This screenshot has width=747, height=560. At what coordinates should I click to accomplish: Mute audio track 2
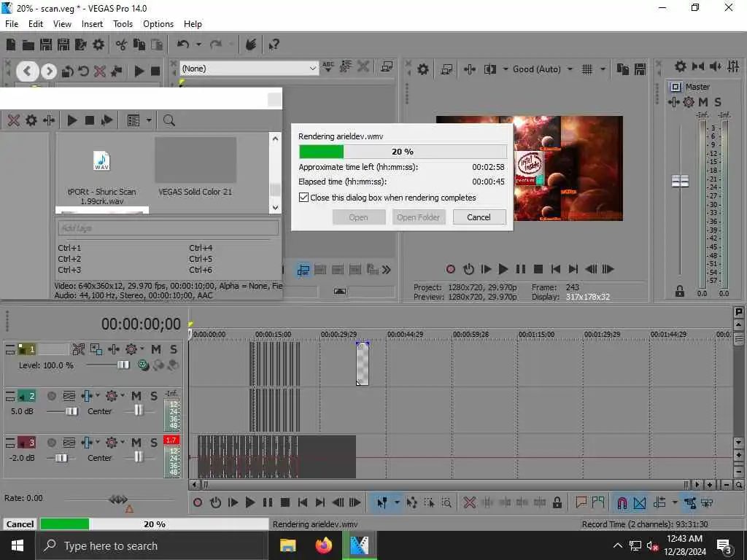136,396
